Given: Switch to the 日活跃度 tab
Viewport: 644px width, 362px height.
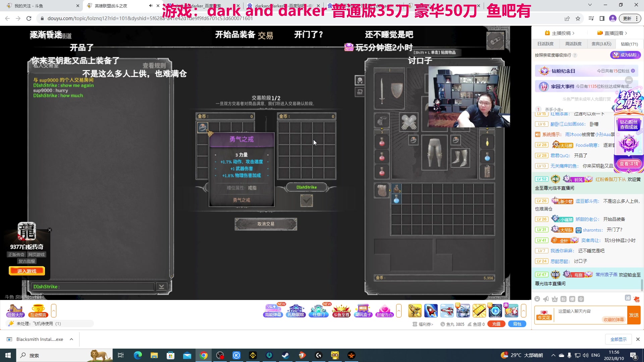Looking at the screenshot, I should click(545, 44).
